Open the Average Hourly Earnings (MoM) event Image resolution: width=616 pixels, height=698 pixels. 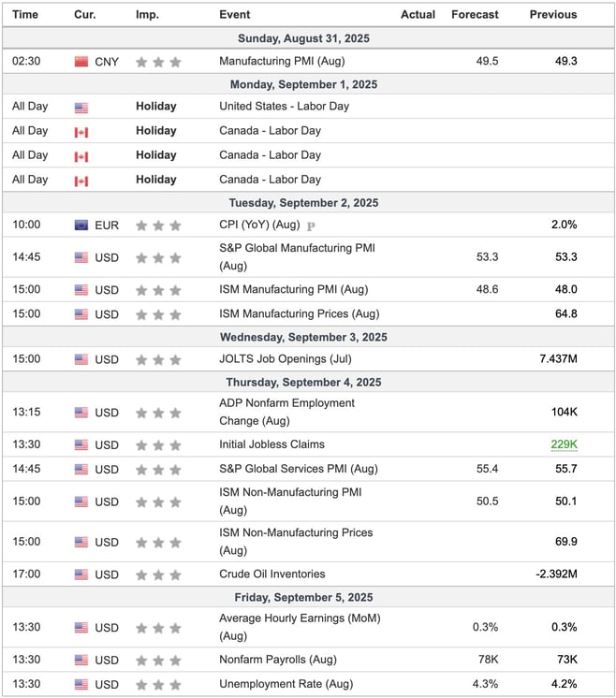coord(300,627)
